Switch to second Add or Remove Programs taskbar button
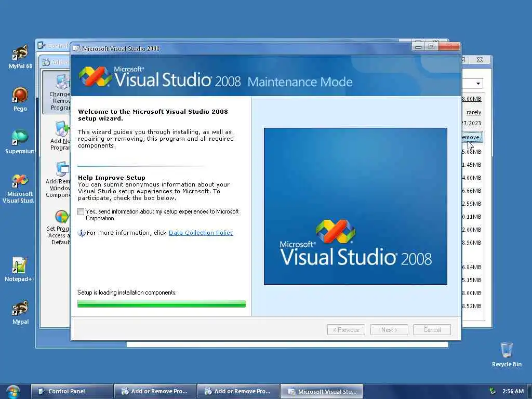532x399 pixels. pos(238,392)
